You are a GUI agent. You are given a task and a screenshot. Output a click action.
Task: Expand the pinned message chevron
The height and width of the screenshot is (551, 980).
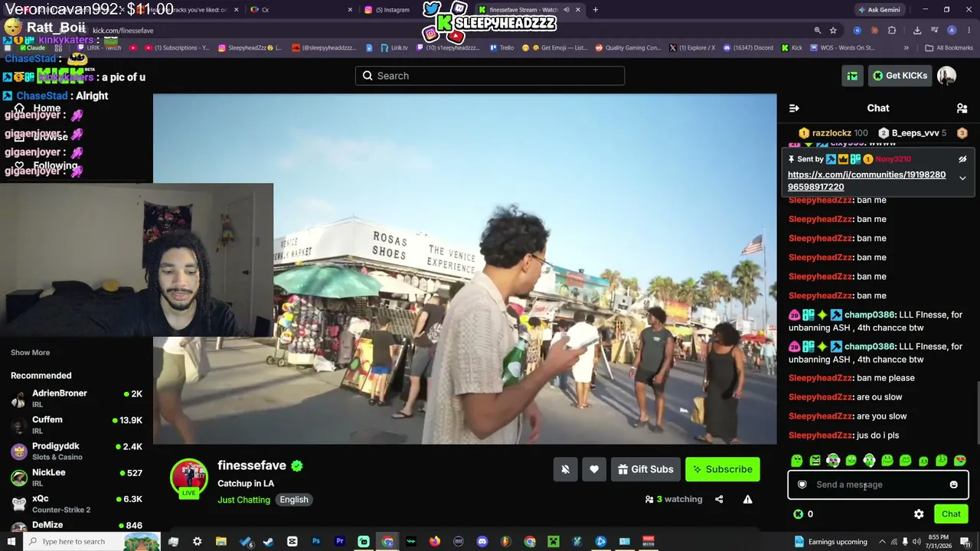[x=962, y=178]
